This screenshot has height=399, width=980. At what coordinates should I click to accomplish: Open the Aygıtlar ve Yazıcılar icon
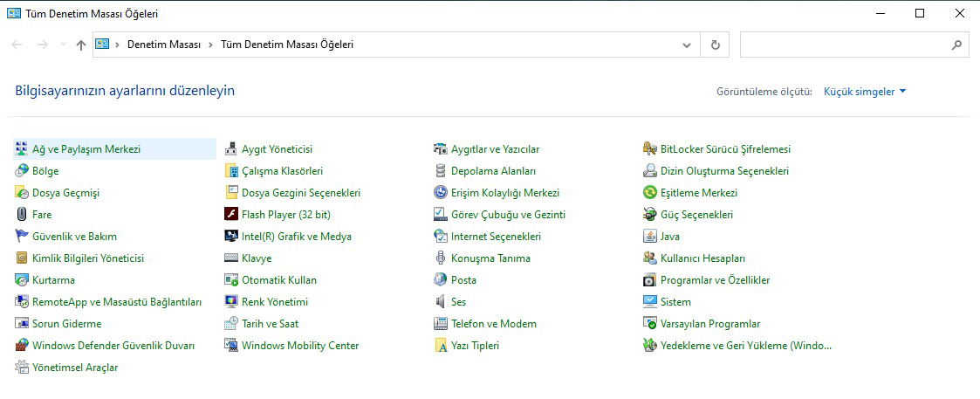tap(441, 148)
